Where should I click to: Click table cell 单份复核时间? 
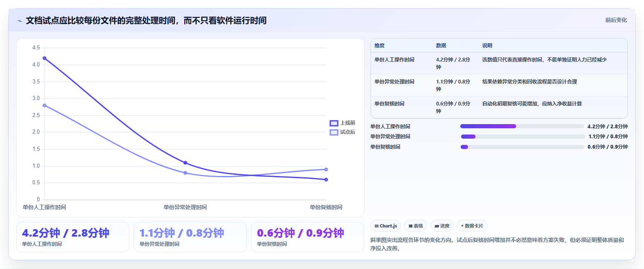pos(389,104)
